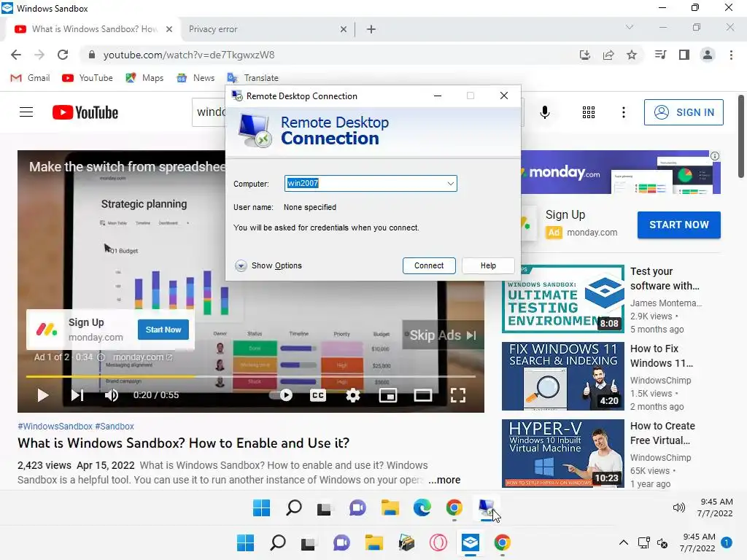Open sandbox Start menu button
This screenshot has width=747, height=560.
(x=261, y=507)
